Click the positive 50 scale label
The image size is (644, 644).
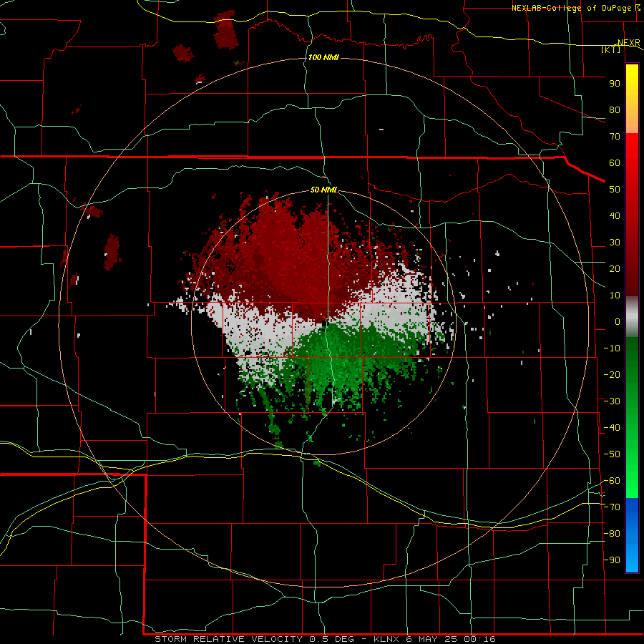pyautogui.click(x=615, y=190)
